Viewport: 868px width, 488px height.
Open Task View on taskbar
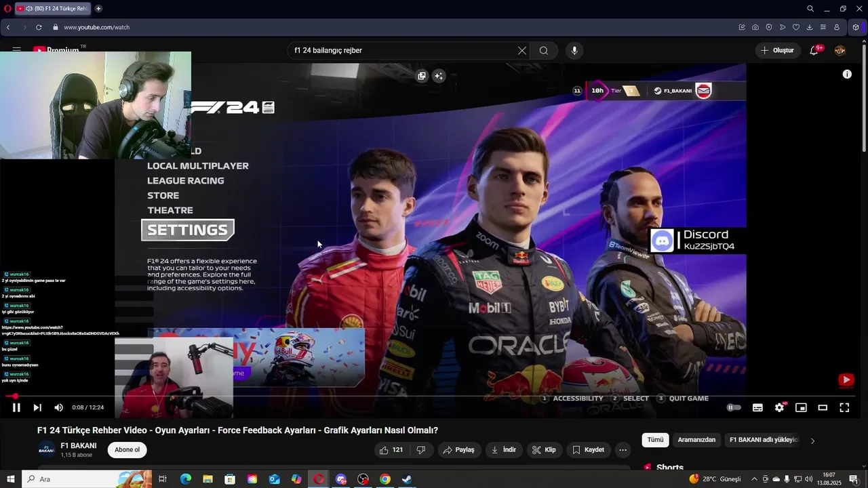click(163, 479)
